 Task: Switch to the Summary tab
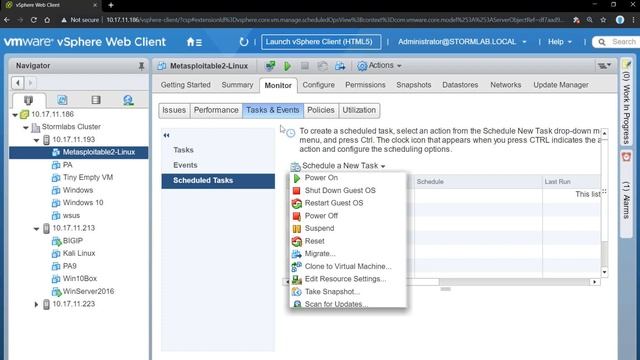[237, 85]
